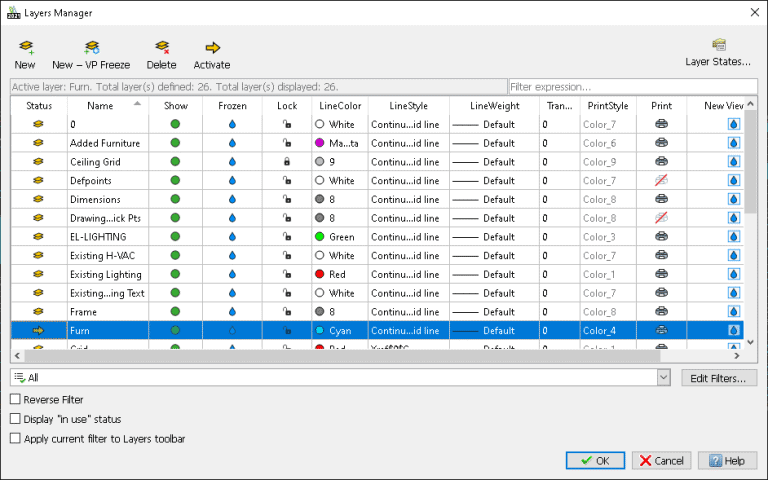
Task: Click the Activate layer arrow icon
Action: click(212, 47)
